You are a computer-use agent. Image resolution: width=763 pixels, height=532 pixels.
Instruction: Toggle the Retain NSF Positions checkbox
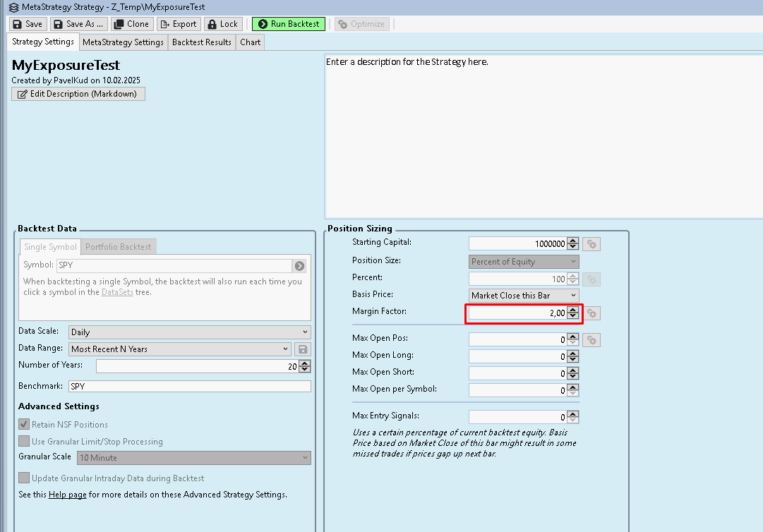(25, 425)
